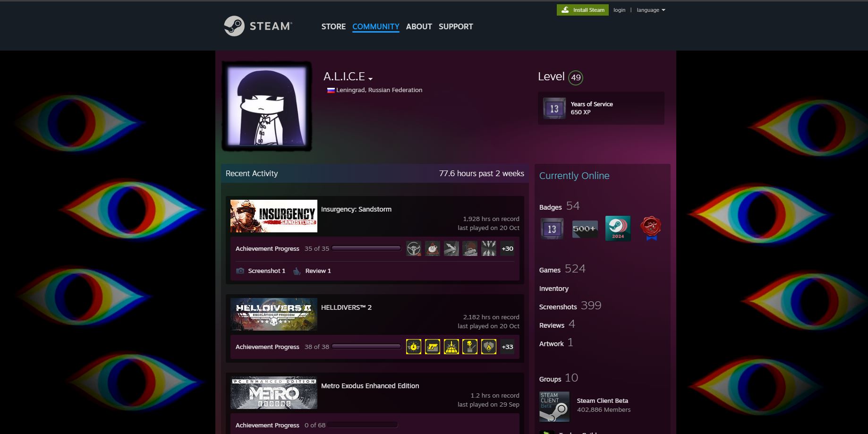The image size is (868, 434).
Task: Click the HELLDIVERS 2 achievement progress bar
Action: point(366,347)
